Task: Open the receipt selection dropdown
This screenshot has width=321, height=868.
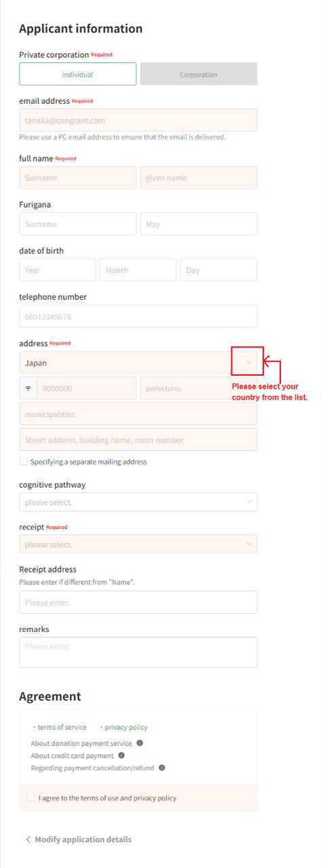Action: click(138, 545)
